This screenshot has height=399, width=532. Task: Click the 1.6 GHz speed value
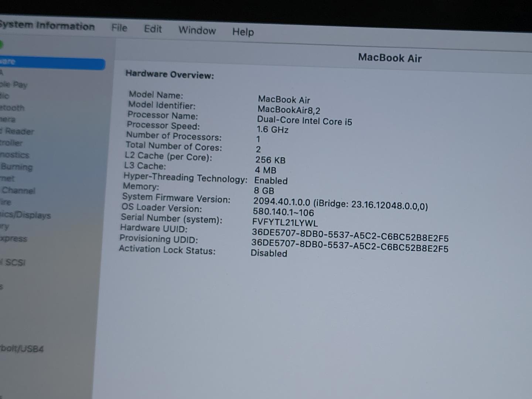(273, 129)
